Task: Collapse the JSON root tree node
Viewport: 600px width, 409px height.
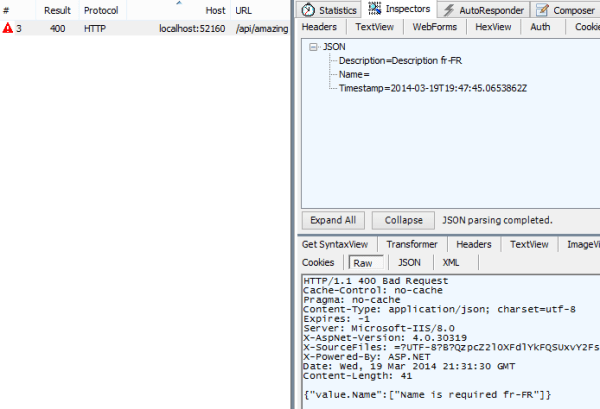Action: click(314, 46)
